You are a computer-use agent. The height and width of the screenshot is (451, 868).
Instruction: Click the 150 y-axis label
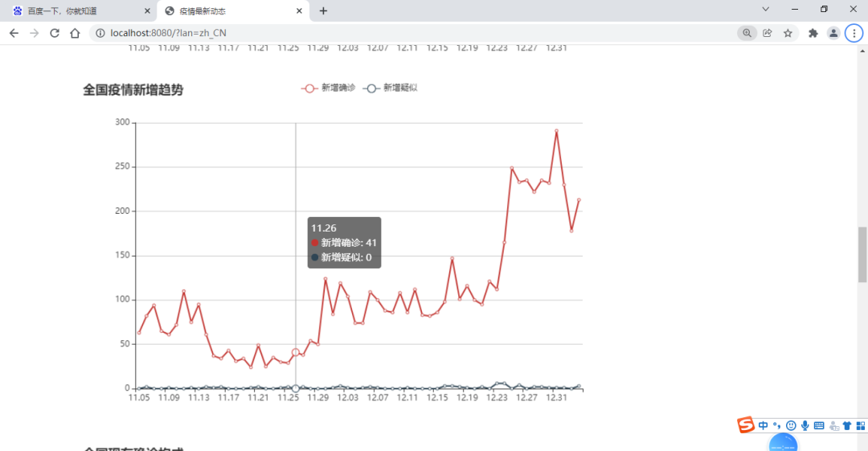click(x=122, y=256)
